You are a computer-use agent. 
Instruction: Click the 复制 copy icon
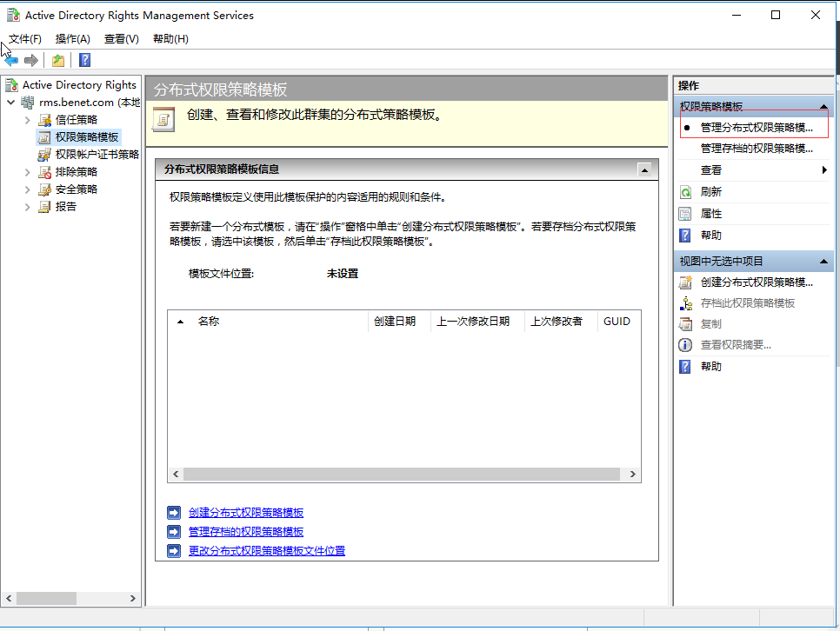(685, 324)
